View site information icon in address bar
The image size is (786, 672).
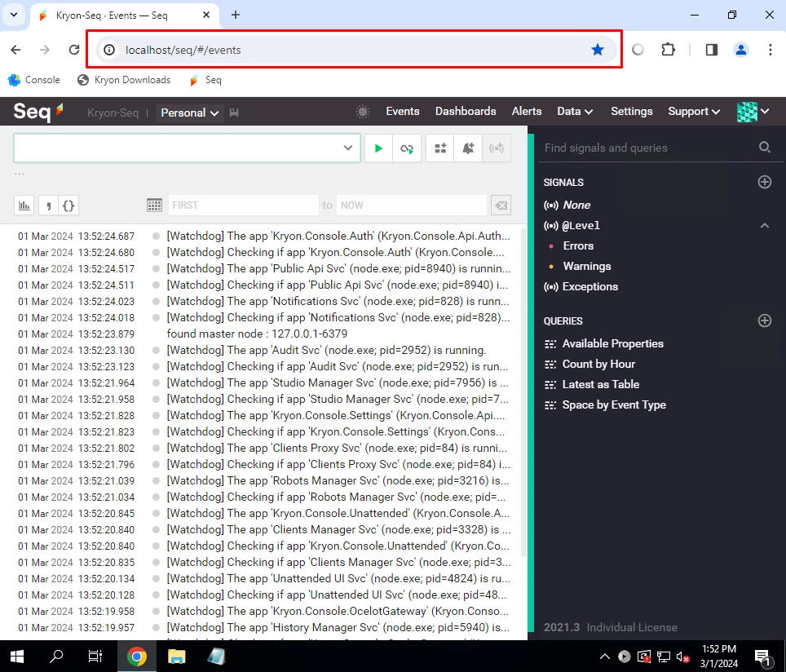(x=109, y=50)
